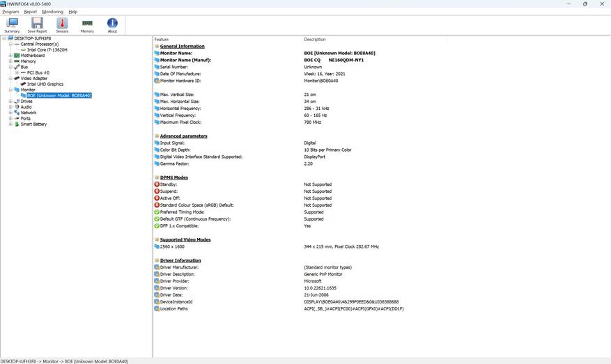Click the status bar path text
Image resolution: width=611 pixels, height=364 pixels.
pos(64,361)
